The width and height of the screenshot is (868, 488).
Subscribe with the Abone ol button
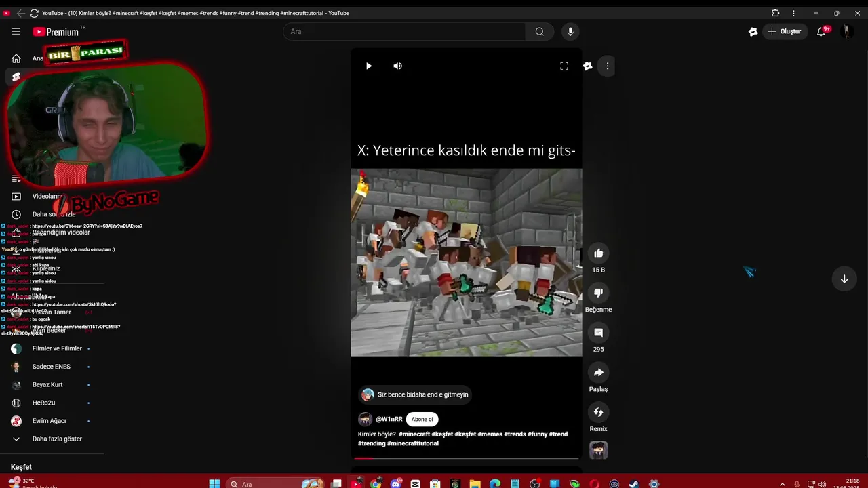(422, 419)
